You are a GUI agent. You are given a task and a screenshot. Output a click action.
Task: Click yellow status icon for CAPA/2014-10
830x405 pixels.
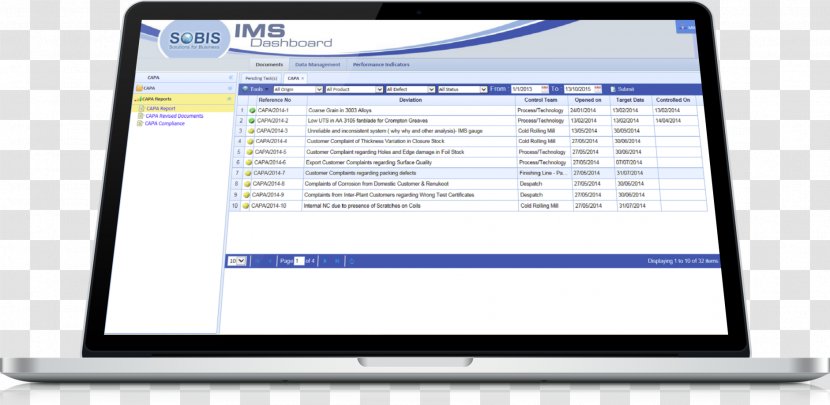[245, 205]
